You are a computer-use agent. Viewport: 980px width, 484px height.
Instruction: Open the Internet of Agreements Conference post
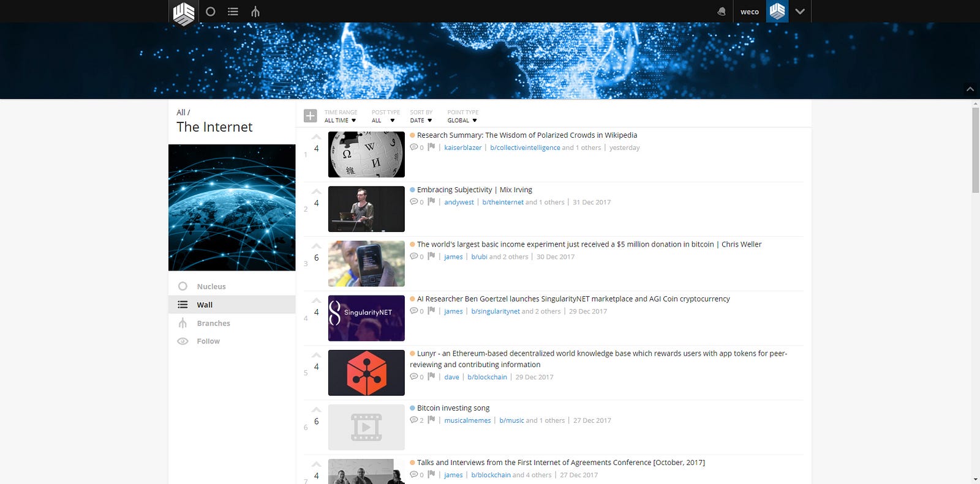point(561,463)
